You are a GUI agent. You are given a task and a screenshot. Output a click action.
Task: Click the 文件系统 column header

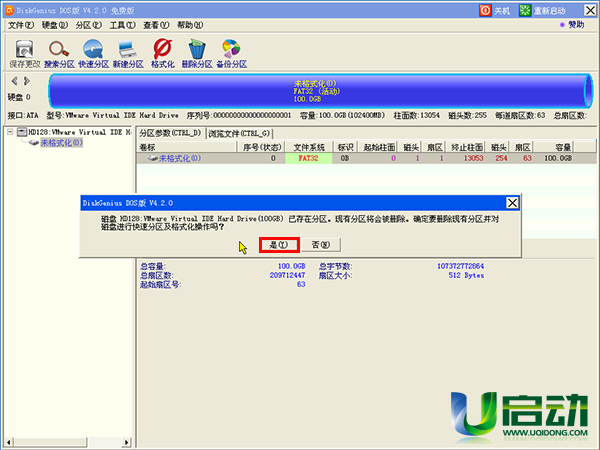point(309,147)
